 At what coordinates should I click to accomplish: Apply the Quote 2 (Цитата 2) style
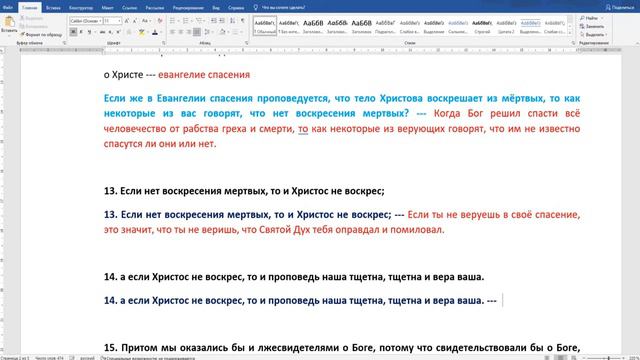point(506,26)
